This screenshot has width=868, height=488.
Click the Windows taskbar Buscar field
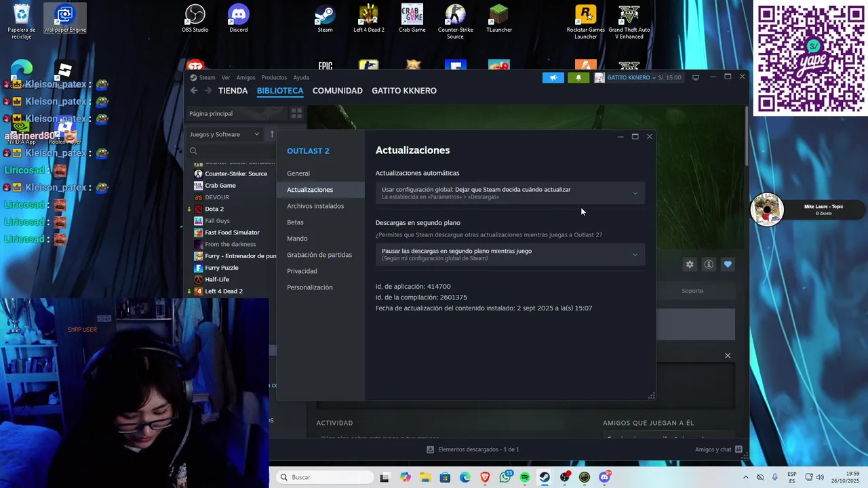tap(325, 477)
